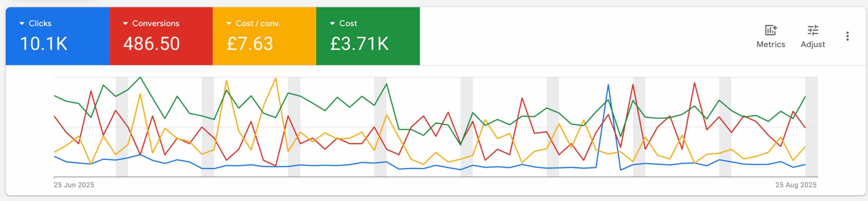Click the dropdown arrow icon on Cost/conv. card
This screenshot has height=201, width=868.
[229, 24]
